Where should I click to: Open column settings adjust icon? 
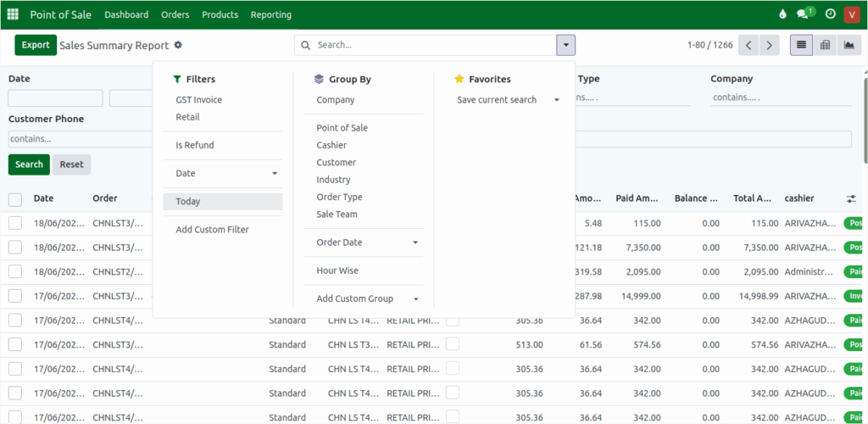pos(851,198)
